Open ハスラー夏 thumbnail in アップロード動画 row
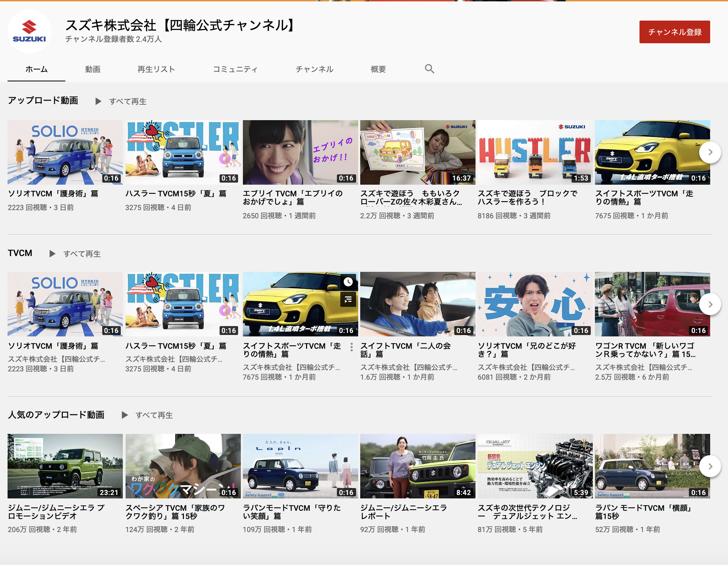Screen dimensions: 728x565 coord(183,152)
